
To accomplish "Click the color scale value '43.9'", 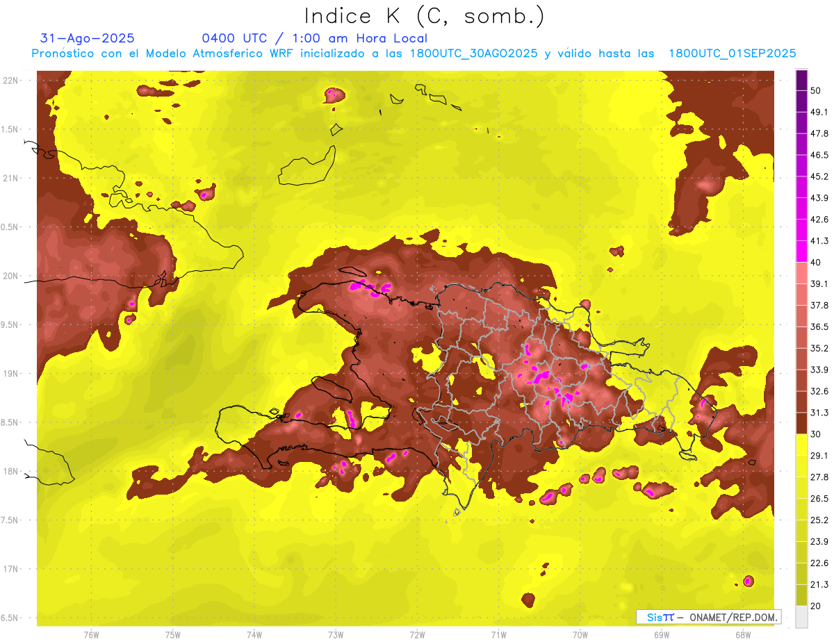I will pos(819,198).
